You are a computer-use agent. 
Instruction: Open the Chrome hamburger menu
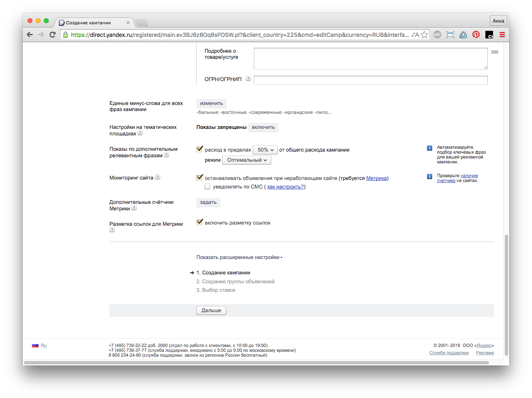[x=502, y=35]
